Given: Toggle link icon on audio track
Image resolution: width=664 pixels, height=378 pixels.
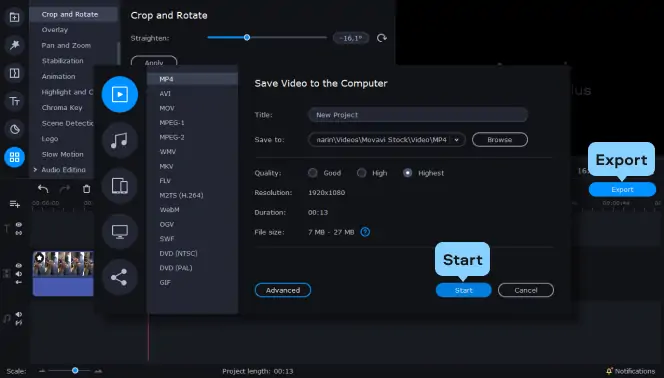Looking at the screenshot, I should [x=19, y=323].
